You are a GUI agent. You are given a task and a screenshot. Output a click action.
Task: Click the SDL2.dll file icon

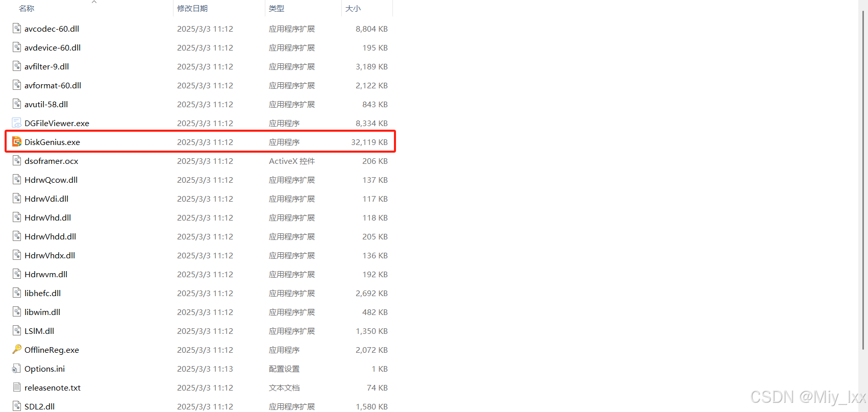click(17, 406)
